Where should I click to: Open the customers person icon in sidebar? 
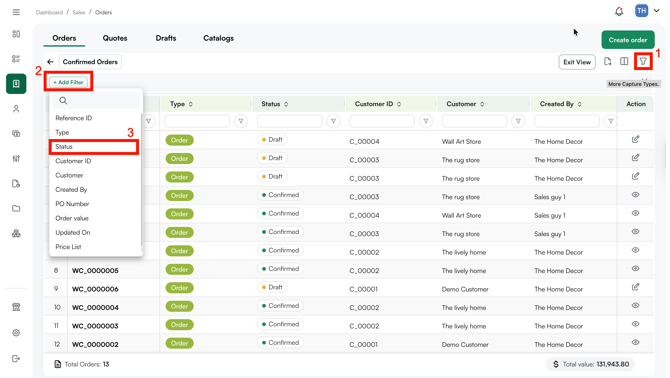(16, 108)
